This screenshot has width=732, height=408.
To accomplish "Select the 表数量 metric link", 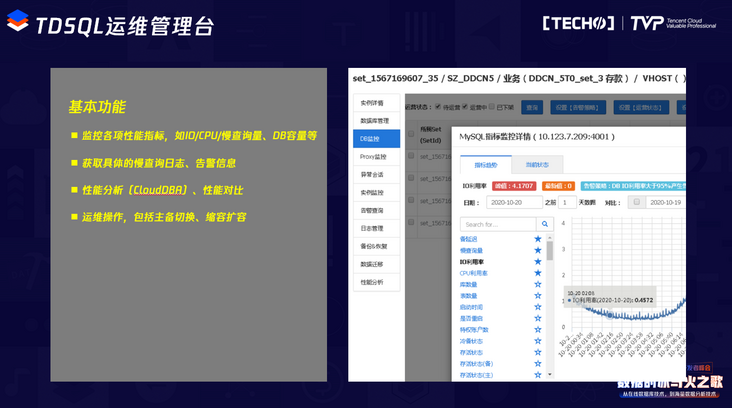I will tap(468, 295).
